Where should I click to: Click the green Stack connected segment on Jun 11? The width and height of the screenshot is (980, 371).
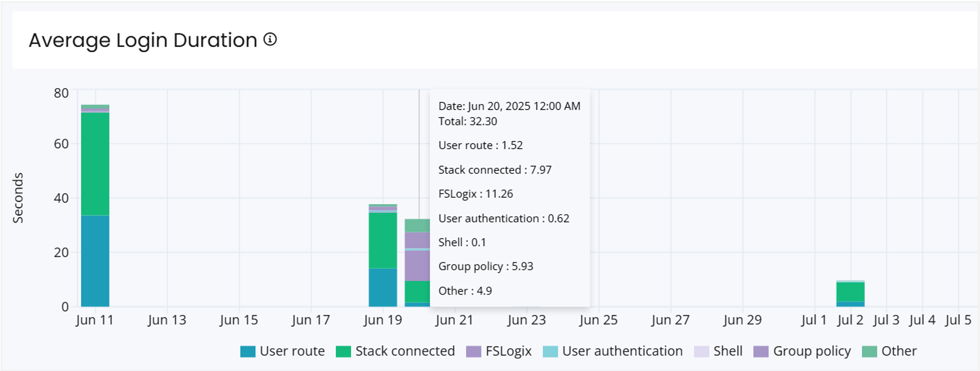95,164
